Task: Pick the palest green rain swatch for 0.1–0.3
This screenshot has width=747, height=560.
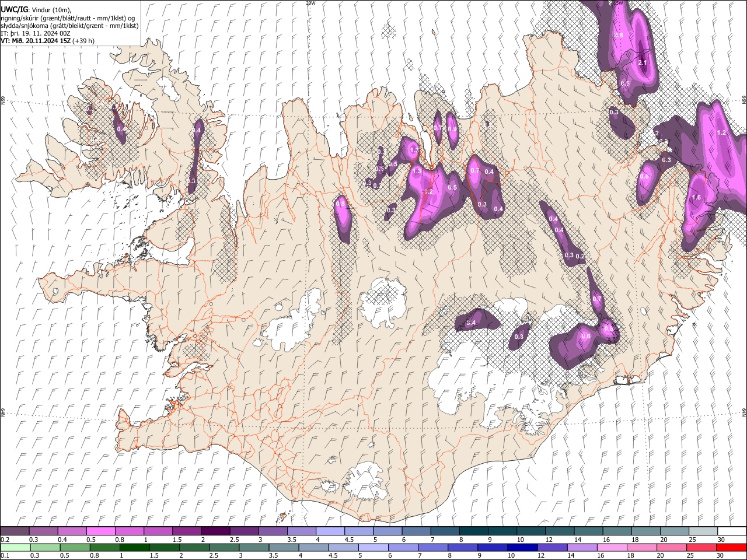Action: coord(15,547)
